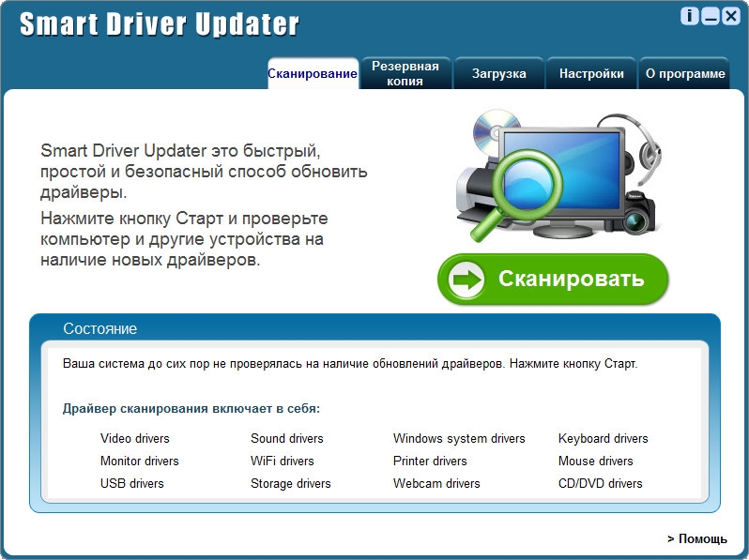Open the Помощь help link
This screenshot has height=560, width=749.
697,538
